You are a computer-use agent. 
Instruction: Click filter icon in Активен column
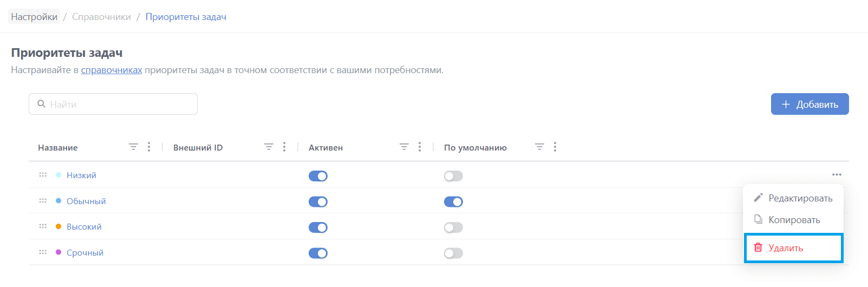(x=404, y=147)
